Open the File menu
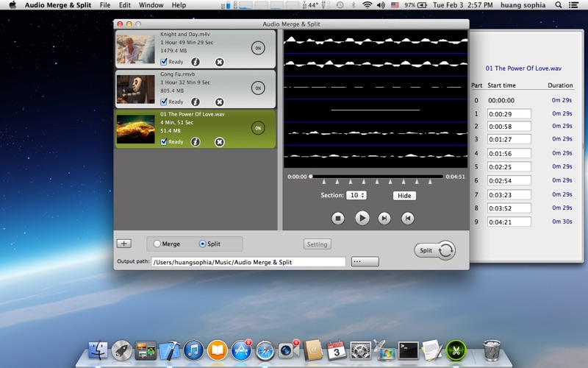The image size is (588, 368). click(x=105, y=5)
